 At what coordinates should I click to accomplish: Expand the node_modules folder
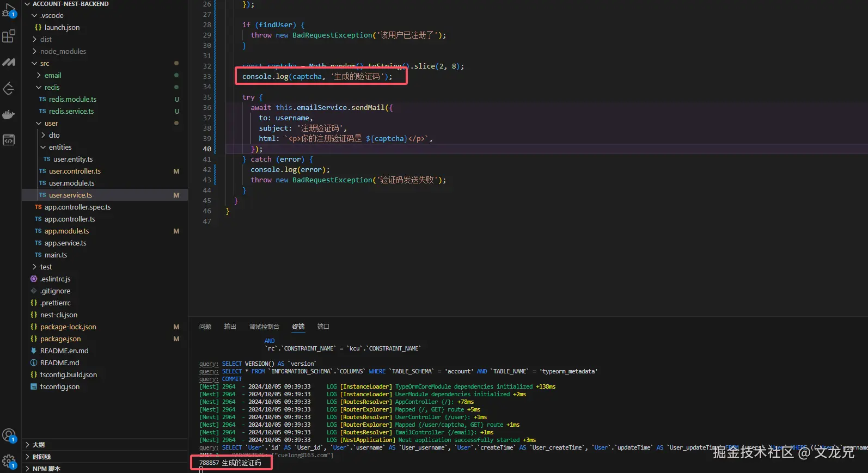(34, 51)
